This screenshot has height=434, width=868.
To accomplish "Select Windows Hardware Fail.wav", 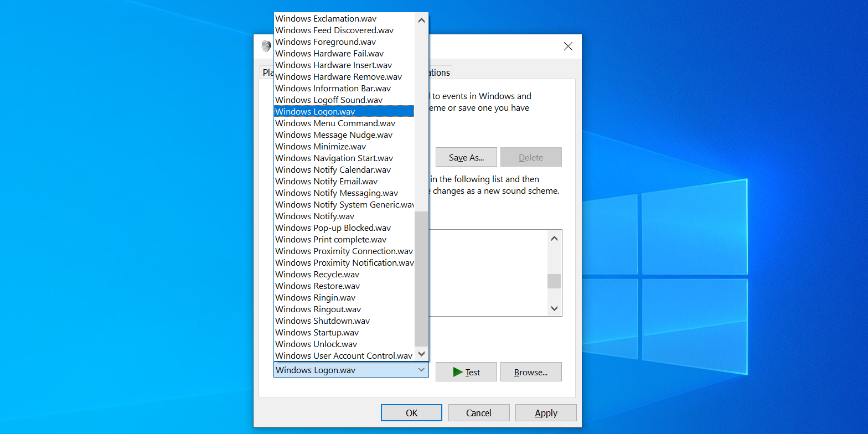I will [344, 54].
